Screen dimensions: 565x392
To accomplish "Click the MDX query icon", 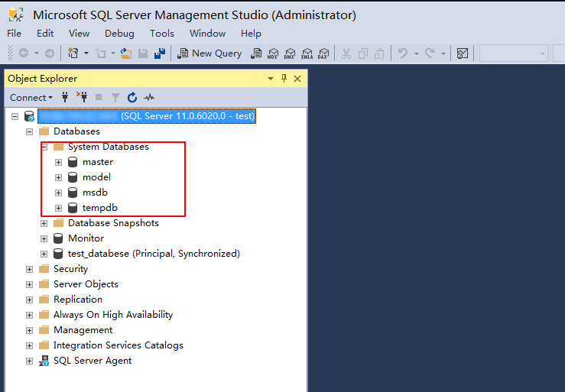I will pos(273,53).
